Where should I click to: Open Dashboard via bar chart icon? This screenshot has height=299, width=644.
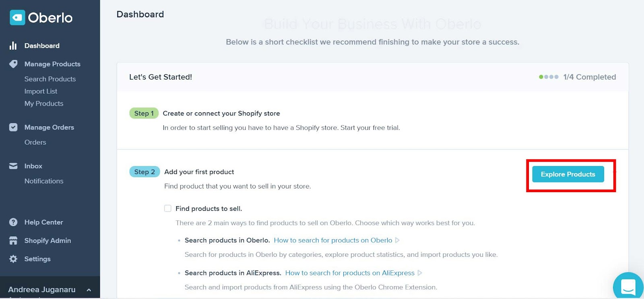click(x=13, y=46)
